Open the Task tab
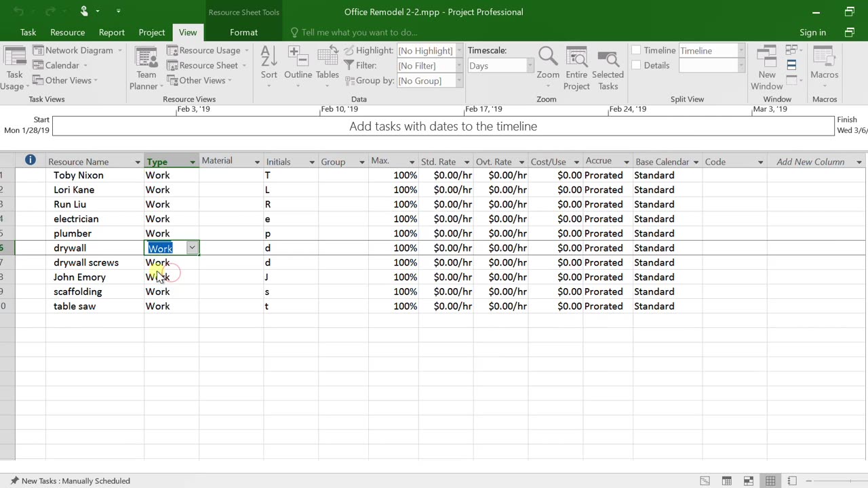This screenshot has height=488, width=868. tap(28, 33)
